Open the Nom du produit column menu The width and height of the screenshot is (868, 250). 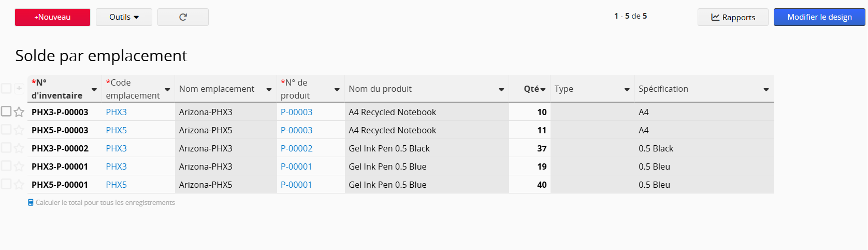coord(501,90)
